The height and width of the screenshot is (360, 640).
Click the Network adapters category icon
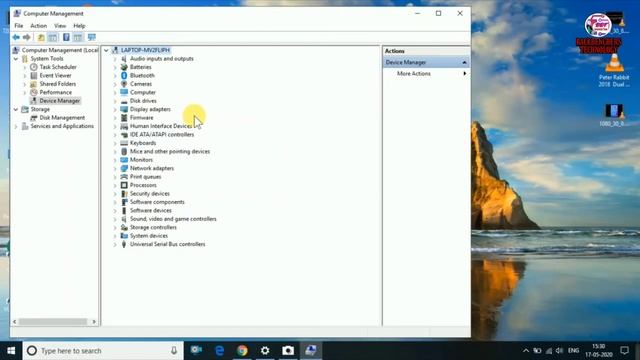tap(124, 168)
